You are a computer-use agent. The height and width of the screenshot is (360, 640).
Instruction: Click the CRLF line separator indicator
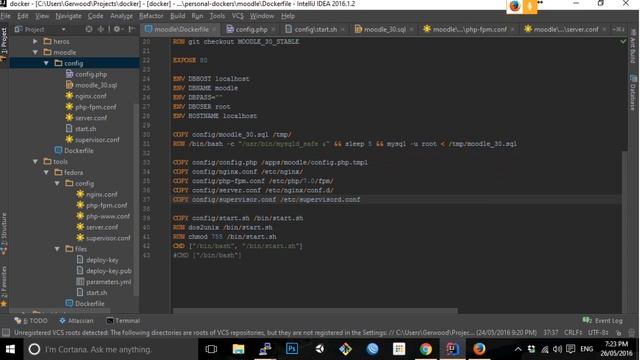tap(573, 333)
